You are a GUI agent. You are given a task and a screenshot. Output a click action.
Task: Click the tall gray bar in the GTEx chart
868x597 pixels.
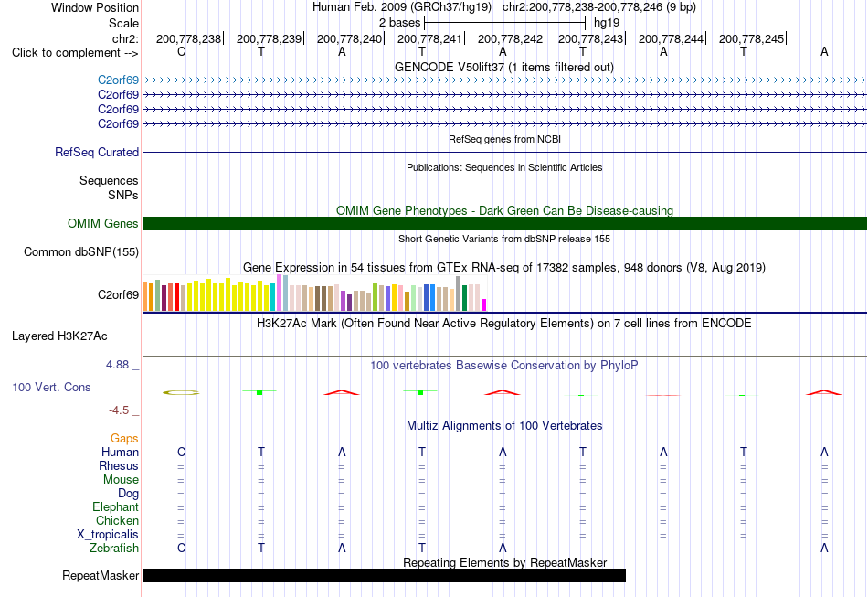(459, 293)
